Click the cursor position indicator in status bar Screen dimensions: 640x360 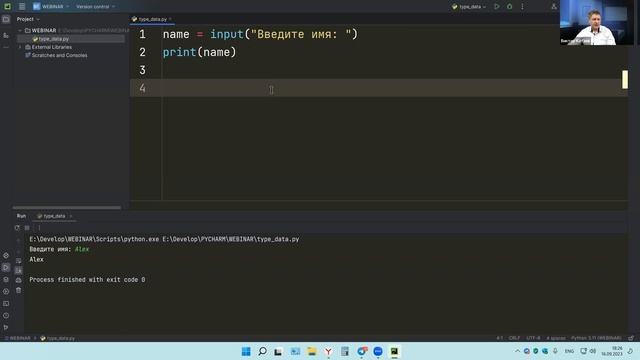point(500,338)
